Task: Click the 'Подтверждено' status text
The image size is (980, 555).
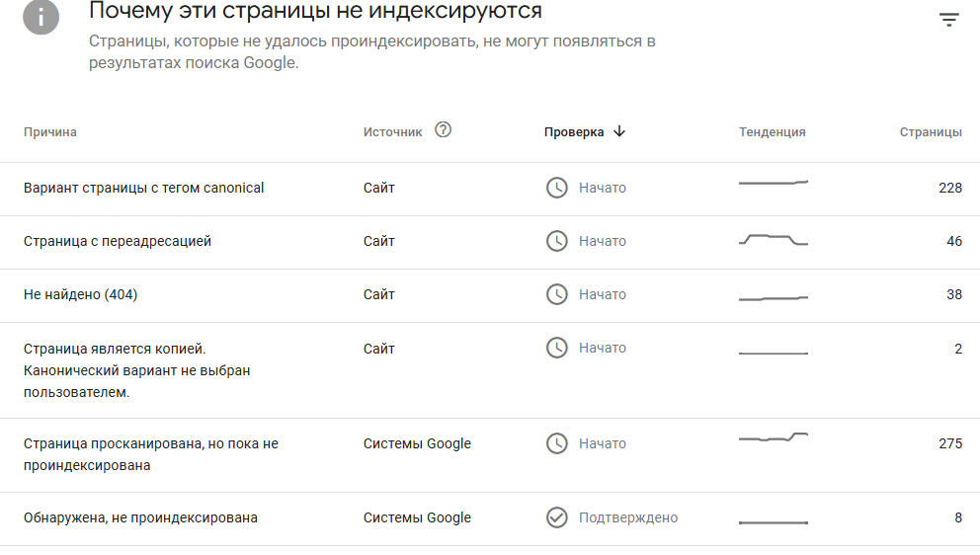Action: pos(628,517)
